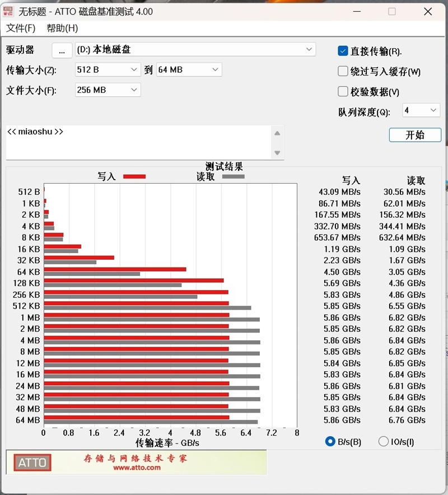The width and height of the screenshot is (448, 495).
Task: Click the 传输速率 - GB/s axis label
Action: click(167, 443)
